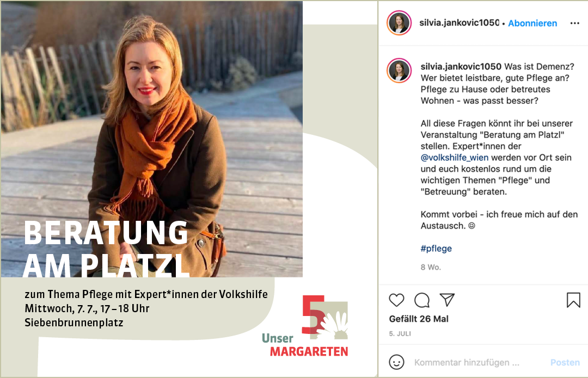
Task: Click the Unser Margareten logo graphic
Action: point(305,326)
